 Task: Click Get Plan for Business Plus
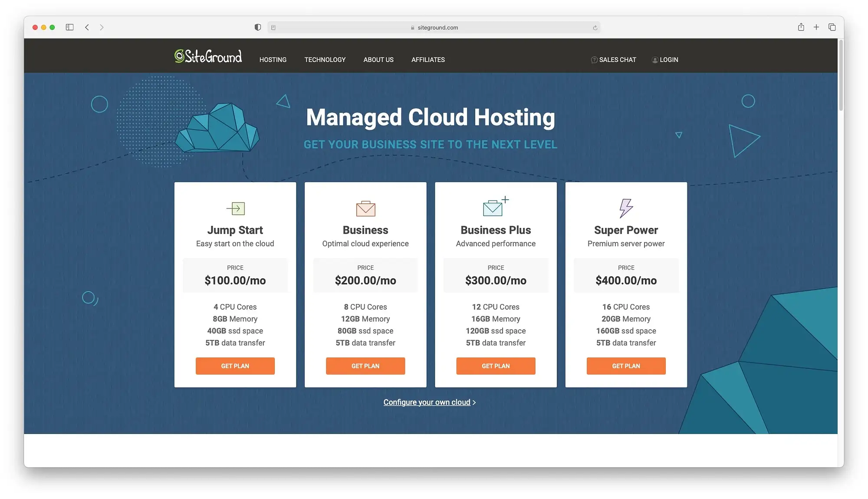[x=495, y=366]
